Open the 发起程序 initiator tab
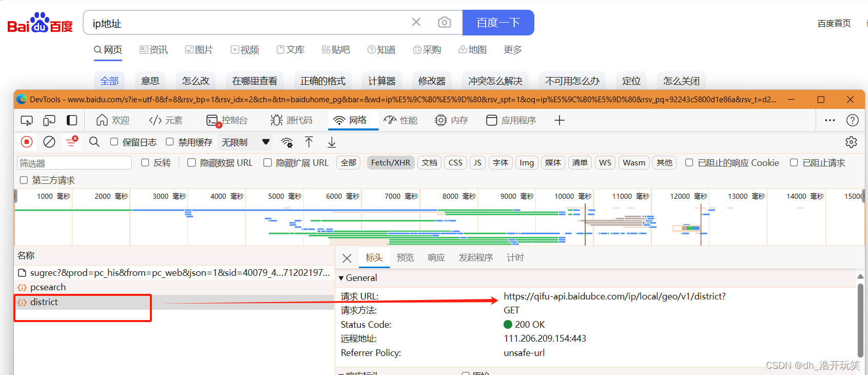 click(x=476, y=258)
